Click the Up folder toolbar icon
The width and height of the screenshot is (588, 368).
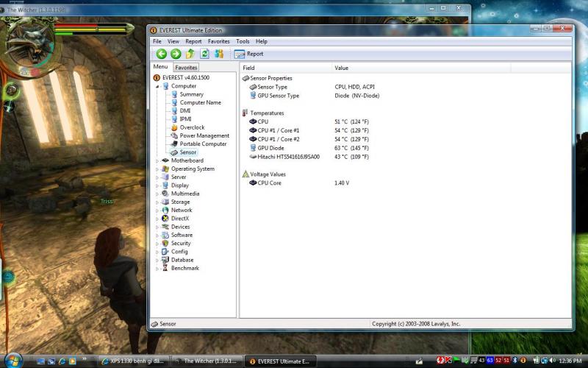pyautogui.click(x=190, y=54)
